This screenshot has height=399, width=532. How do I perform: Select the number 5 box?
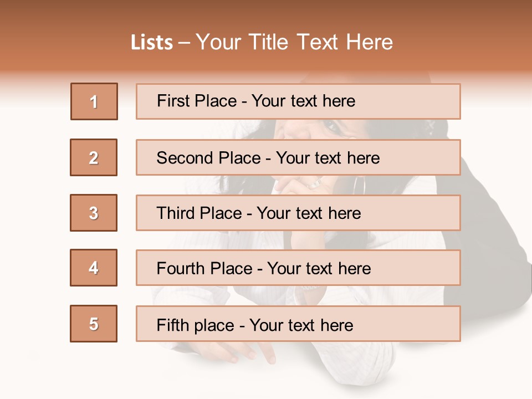click(x=94, y=324)
